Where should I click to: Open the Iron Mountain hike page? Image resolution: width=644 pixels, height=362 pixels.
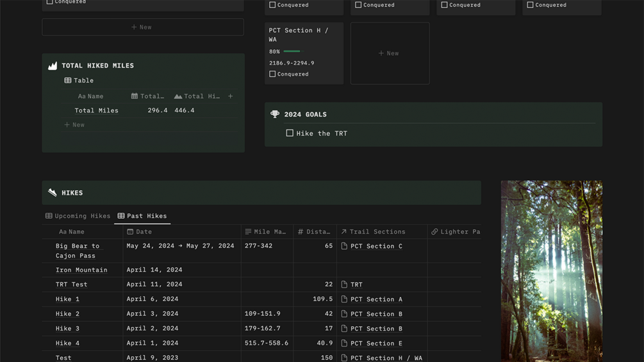tap(81, 270)
